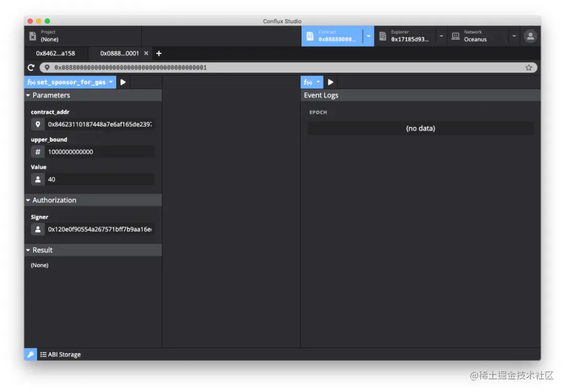Expand the Contract dropdown arrow
Viewport: 565px width, 392px height.
pyautogui.click(x=368, y=36)
